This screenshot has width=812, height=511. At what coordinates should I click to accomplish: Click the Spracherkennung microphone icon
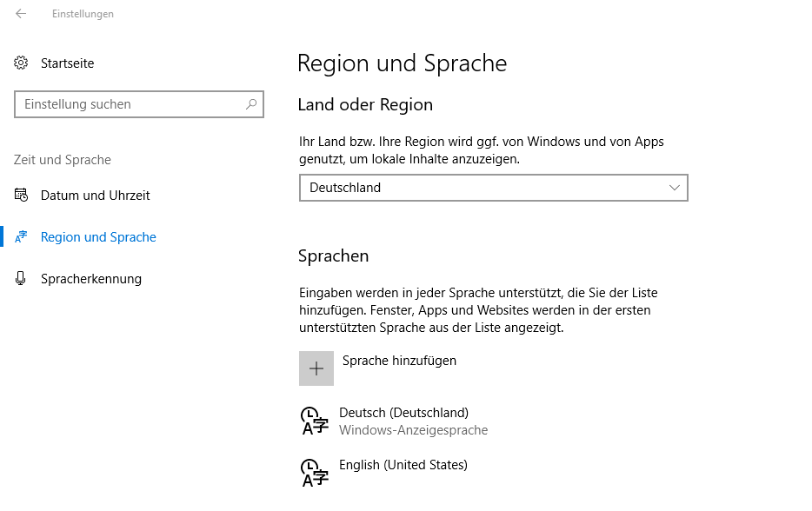[21, 279]
